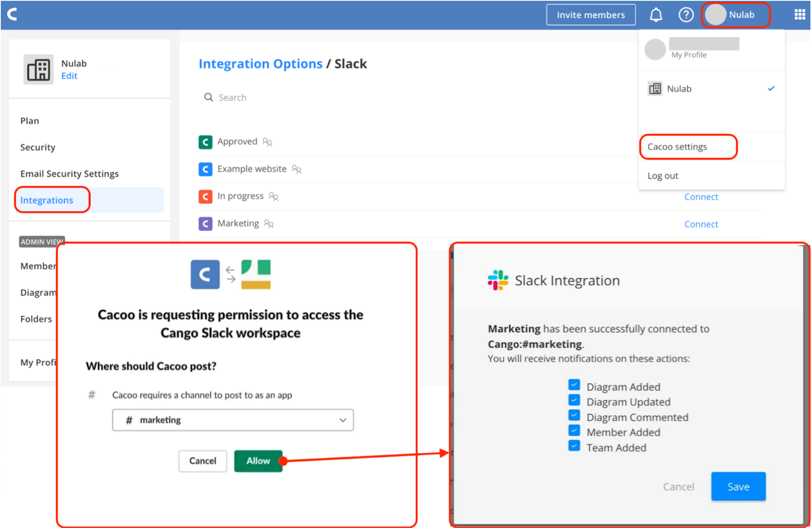Click Allow in Slack permission dialog
The width and height of the screenshot is (812, 528).
258,461
